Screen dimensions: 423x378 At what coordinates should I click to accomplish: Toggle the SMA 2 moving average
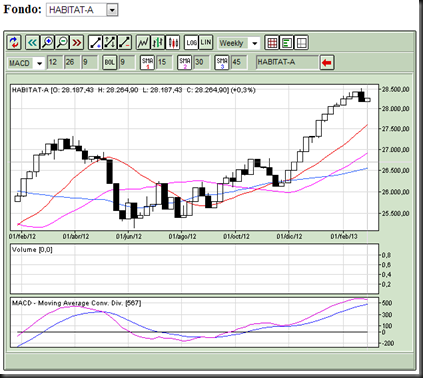[x=184, y=62]
